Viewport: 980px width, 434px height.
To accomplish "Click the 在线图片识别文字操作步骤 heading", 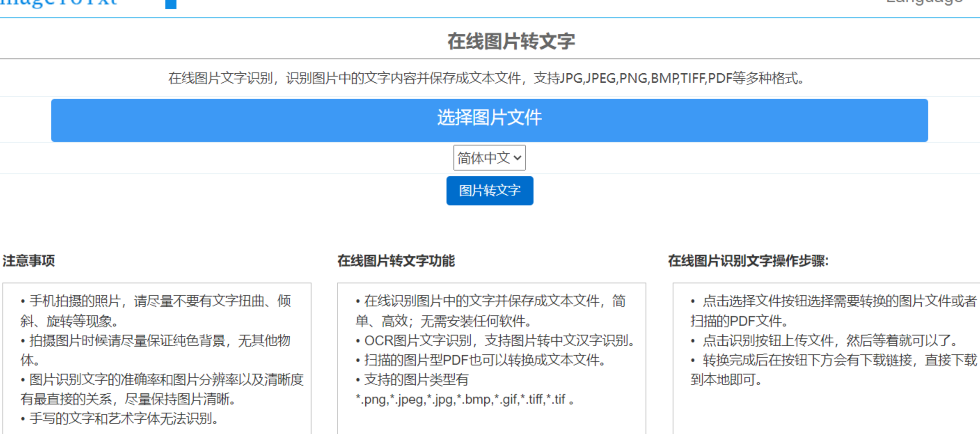I will coord(748,261).
